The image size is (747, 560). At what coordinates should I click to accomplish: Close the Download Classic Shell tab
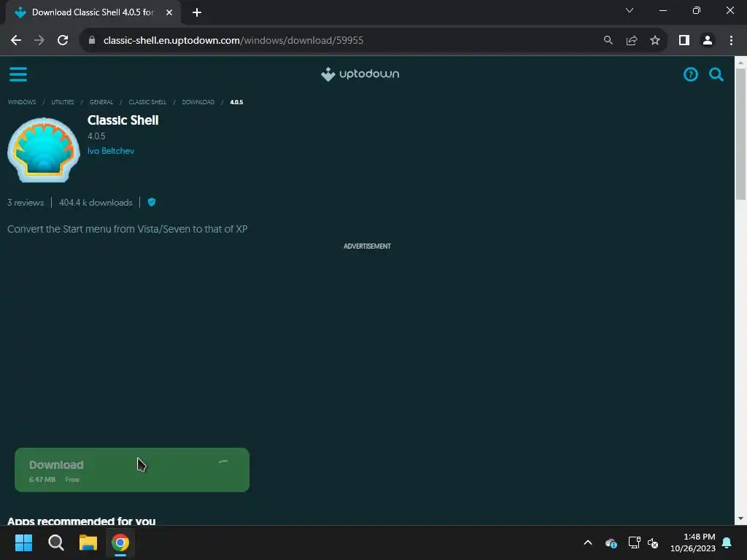tap(169, 12)
